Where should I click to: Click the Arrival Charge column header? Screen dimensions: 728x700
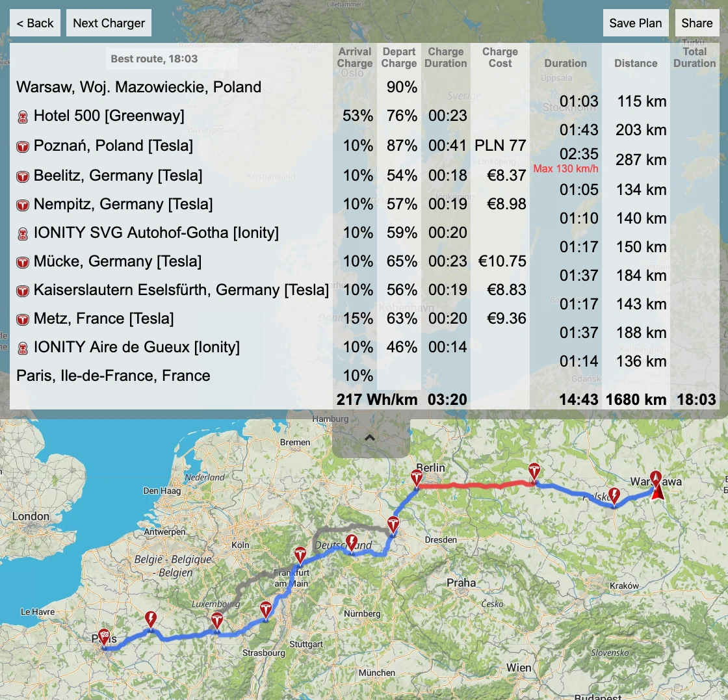(x=355, y=58)
